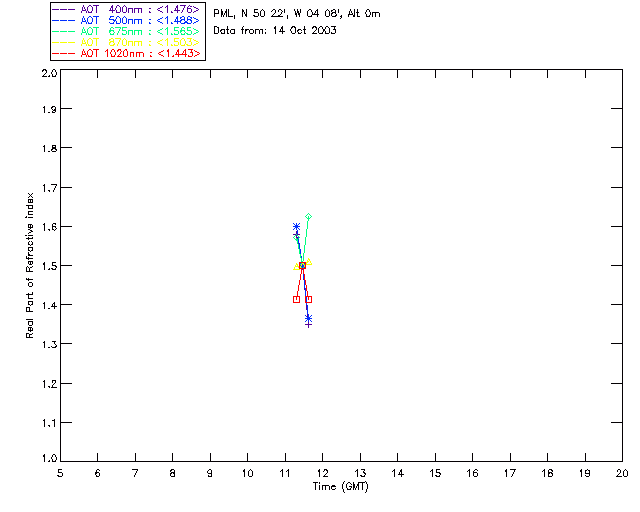
Task: Select the AOT 870nm legend entry
Action: click(x=126, y=42)
